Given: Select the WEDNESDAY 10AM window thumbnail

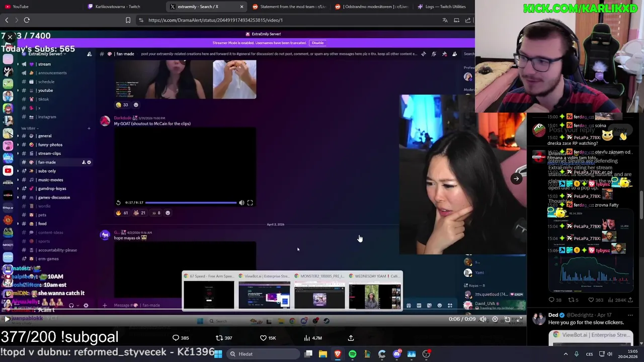Looking at the screenshot, I should click(x=375, y=292).
